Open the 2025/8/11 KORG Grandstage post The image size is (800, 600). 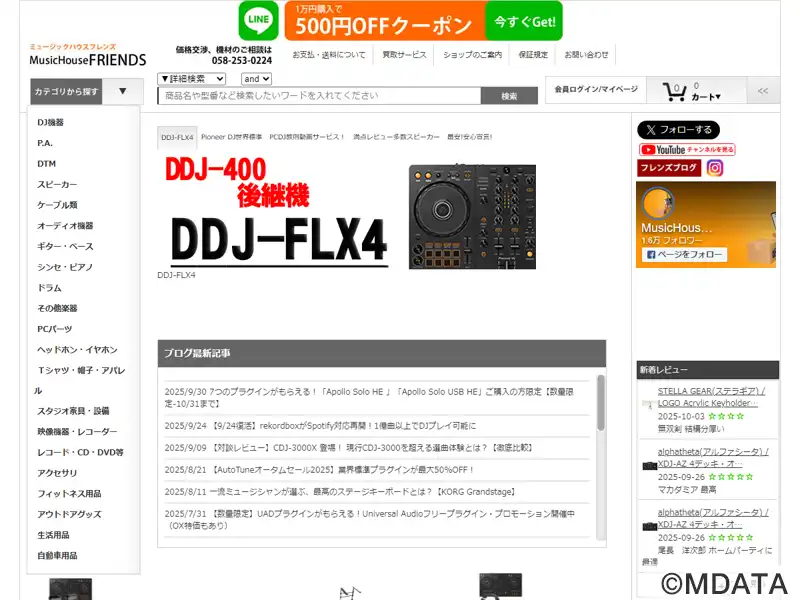(x=341, y=492)
